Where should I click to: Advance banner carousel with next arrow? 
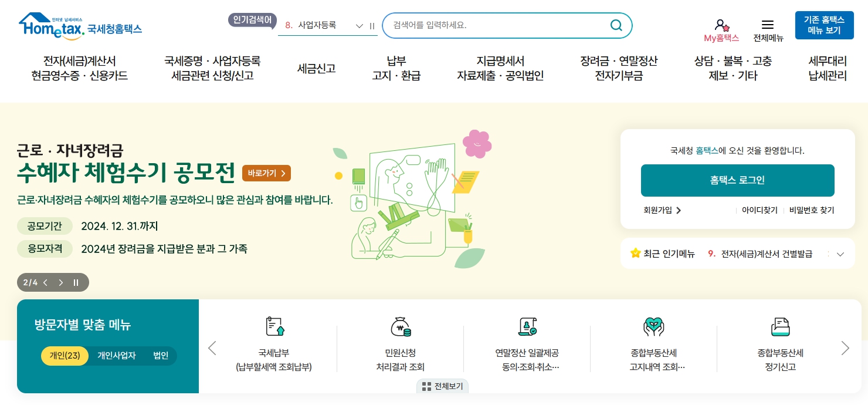(x=61, y=282)
